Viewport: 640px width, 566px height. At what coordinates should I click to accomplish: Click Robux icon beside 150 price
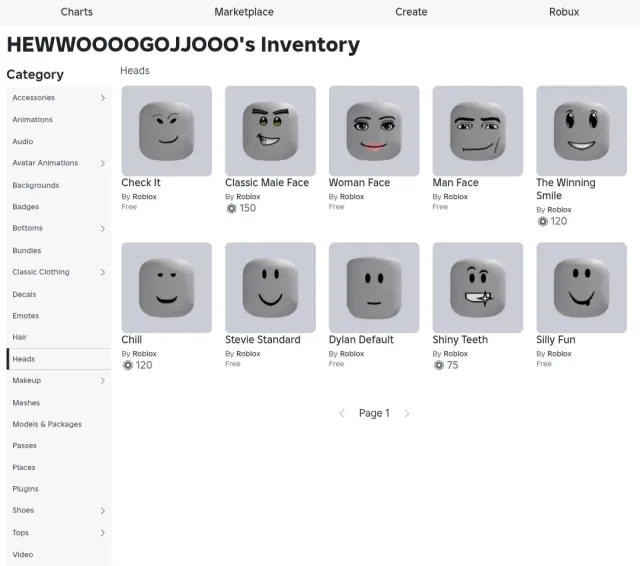(231, 209)
